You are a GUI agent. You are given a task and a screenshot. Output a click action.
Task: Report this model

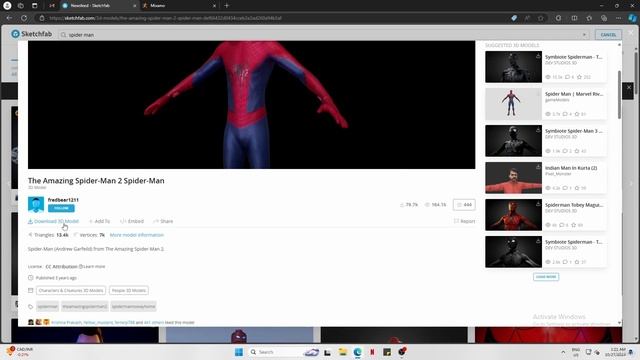464,221
